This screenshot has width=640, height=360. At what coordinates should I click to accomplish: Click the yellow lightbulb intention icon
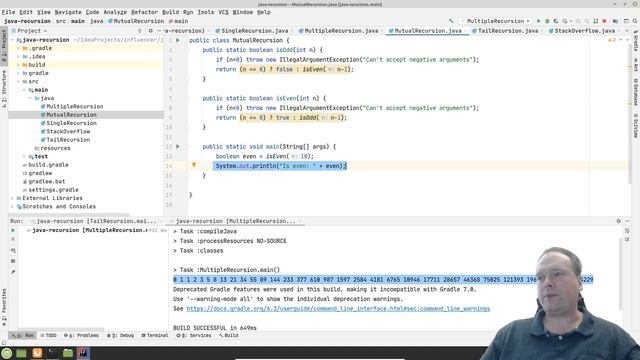pyautogui.click(x=194, y=165)
